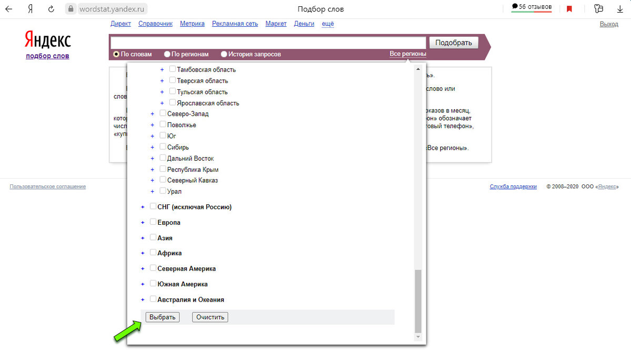Screen dimensions: 631x364
Task: Click the подбор слов link
Action: coord(47,56)
